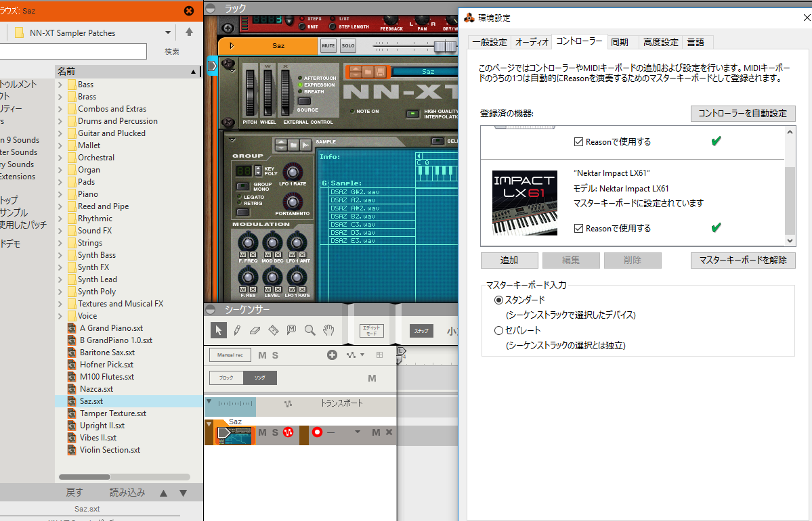Expand the Drums and Percussion folder
Viewport: 812px width, 521px height.
tap(60, 121)
